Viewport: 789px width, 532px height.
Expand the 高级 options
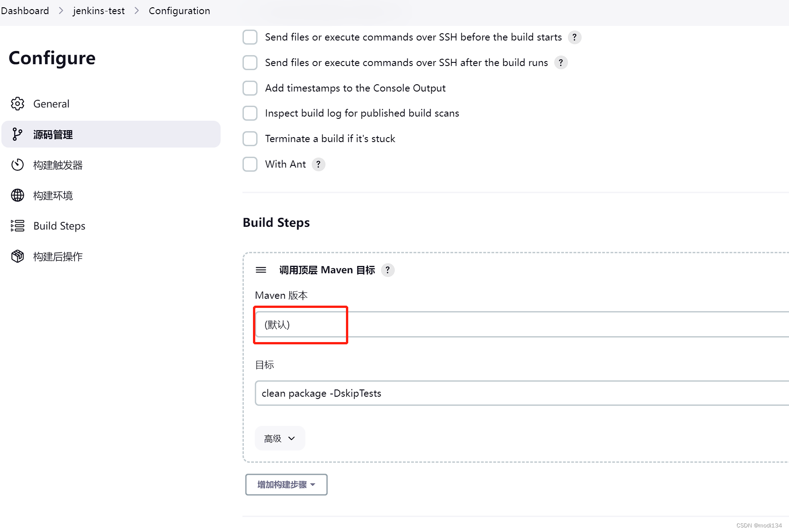pyautogui.click(x=279, y=438)
